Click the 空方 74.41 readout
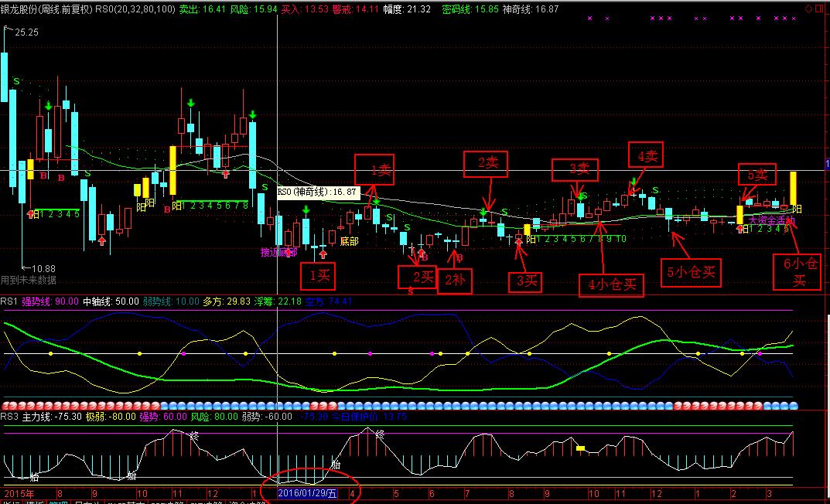 [329, 301]
